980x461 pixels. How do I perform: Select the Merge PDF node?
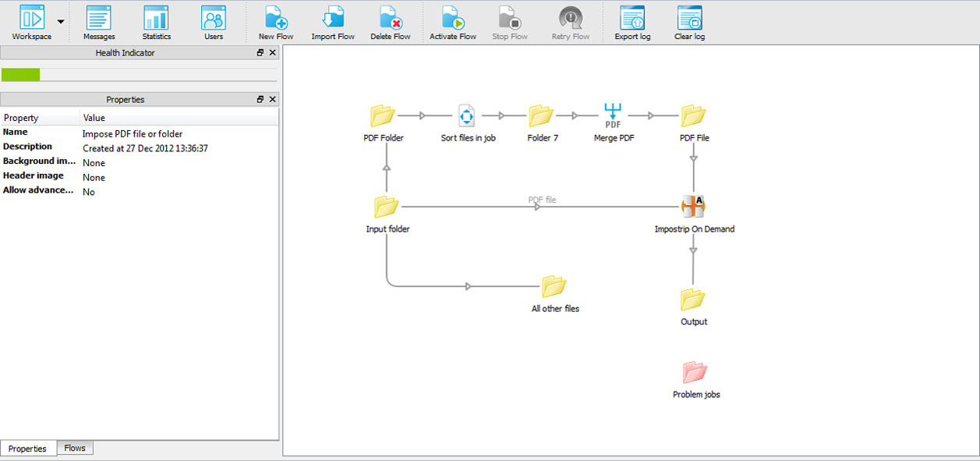(612, 115)
